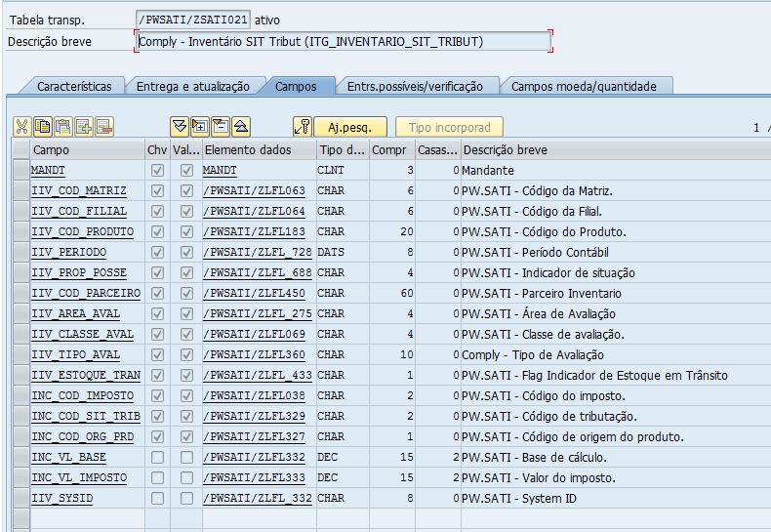Toggle the Val checkbox for INC_VL_BASE
Viewport: 771px width, 532px height.
[x=186, y=457]
